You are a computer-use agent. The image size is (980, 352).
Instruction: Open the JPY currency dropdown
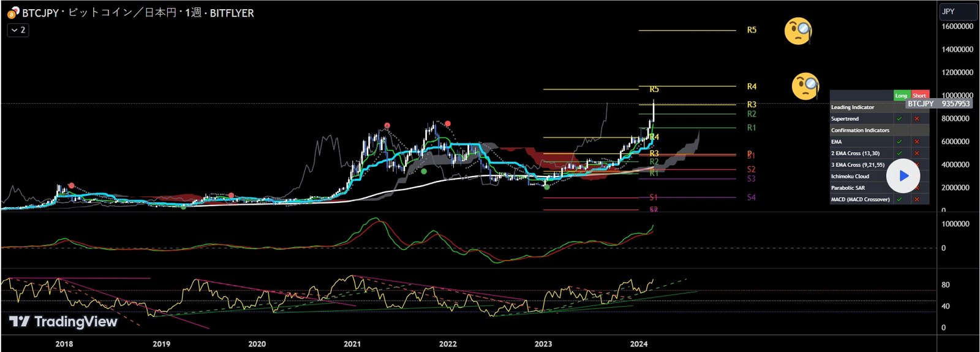pos(958,12)
